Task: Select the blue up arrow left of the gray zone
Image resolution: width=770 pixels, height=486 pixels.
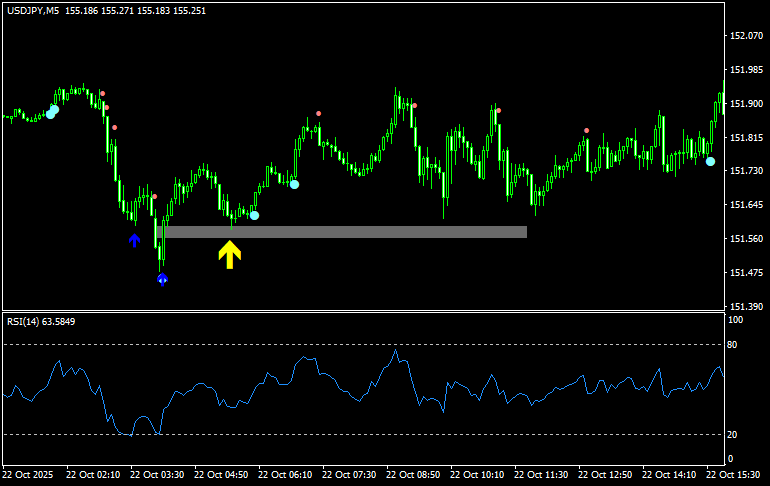Action: pos(134,240)
